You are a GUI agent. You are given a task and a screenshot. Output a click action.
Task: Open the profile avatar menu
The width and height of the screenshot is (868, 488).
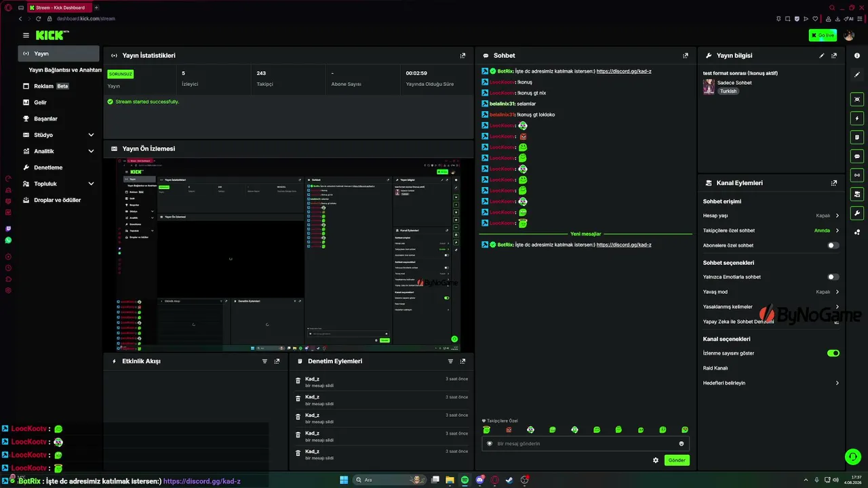(849, 35)
